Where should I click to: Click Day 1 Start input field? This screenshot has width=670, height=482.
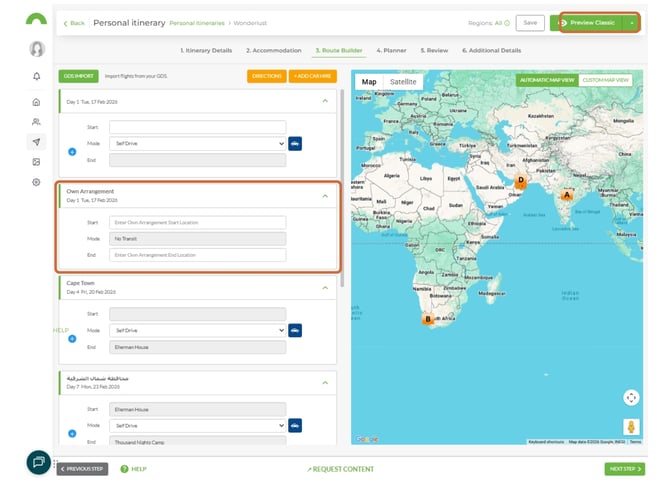point(197,127)
